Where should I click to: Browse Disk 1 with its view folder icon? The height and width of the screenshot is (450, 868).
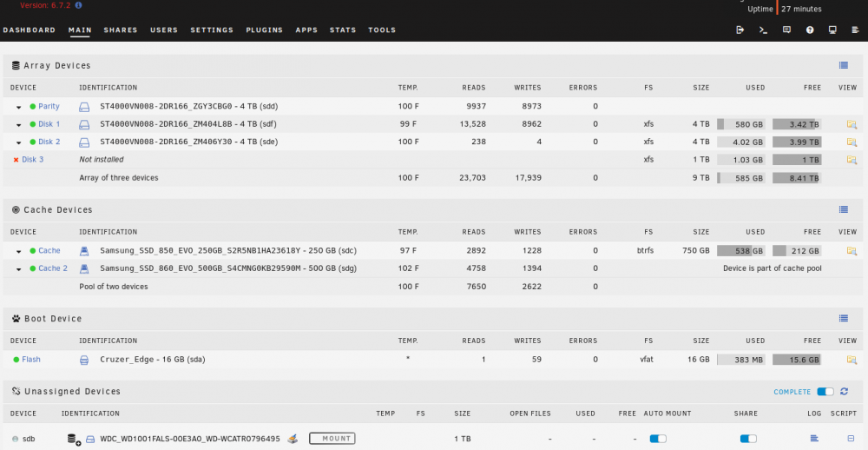pyautogui.click(x=852, y=124)
